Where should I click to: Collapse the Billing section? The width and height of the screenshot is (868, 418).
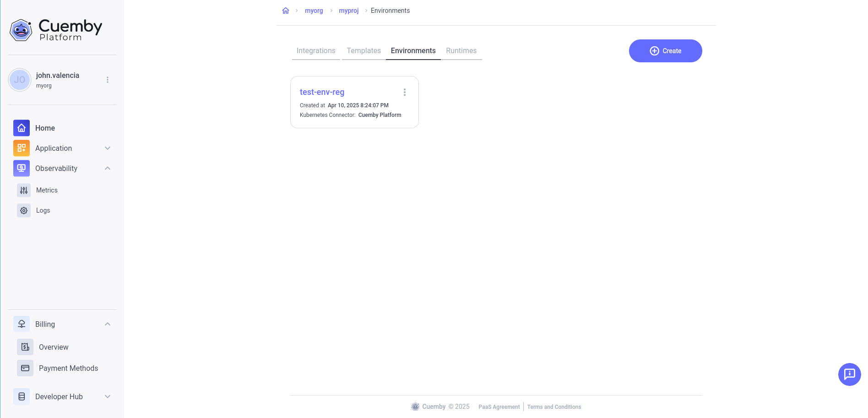coord(107,324)
